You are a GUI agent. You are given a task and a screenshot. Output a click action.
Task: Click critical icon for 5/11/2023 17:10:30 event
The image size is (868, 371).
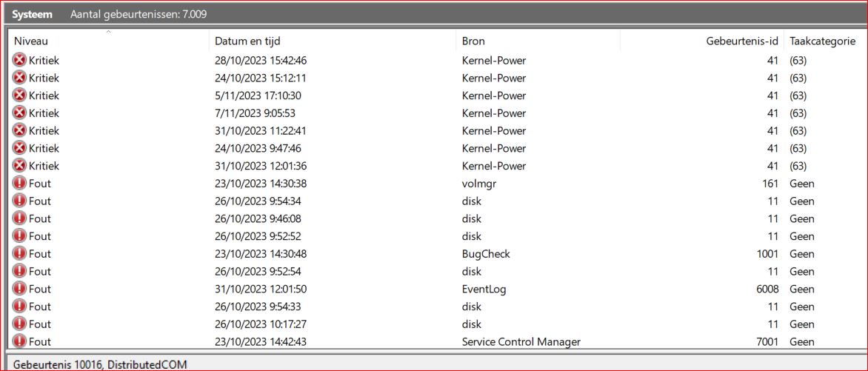[x=19, y=96]
